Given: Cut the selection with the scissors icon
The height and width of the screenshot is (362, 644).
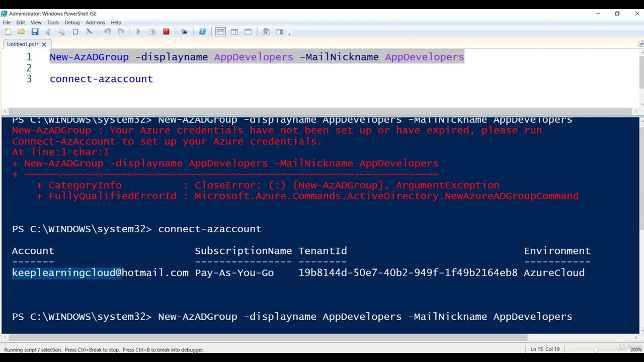Looking at the screenshot, I should pos(48,32).
